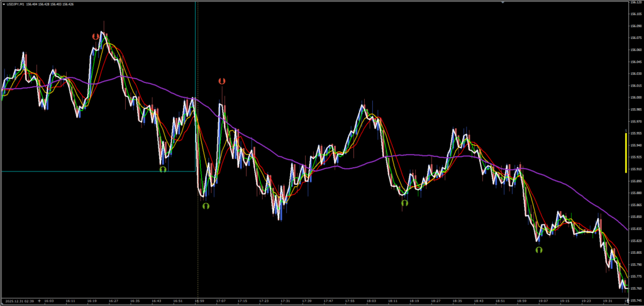The image size is (644, 306).
Task: Select the green buy signal icon near 19:07
Action: 539,249
